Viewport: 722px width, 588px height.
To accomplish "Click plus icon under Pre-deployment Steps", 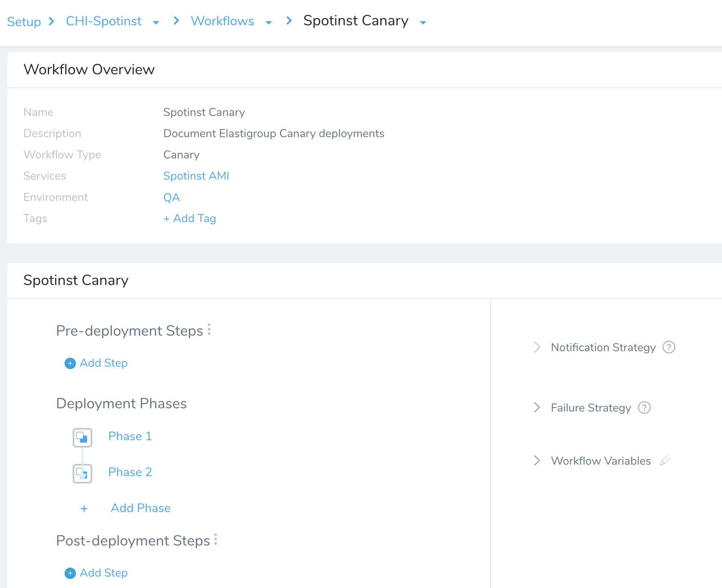I will (x=70, y=363).
